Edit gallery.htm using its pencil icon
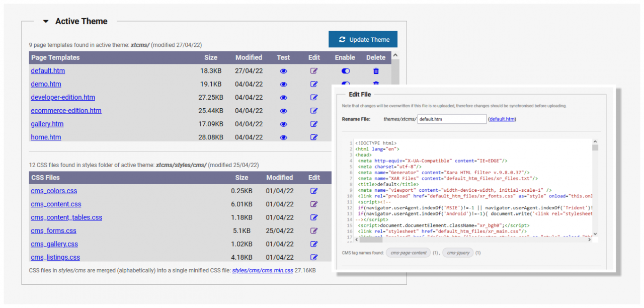Image resolution: width=644 pixels, height=308 pixels. (314, 124)
